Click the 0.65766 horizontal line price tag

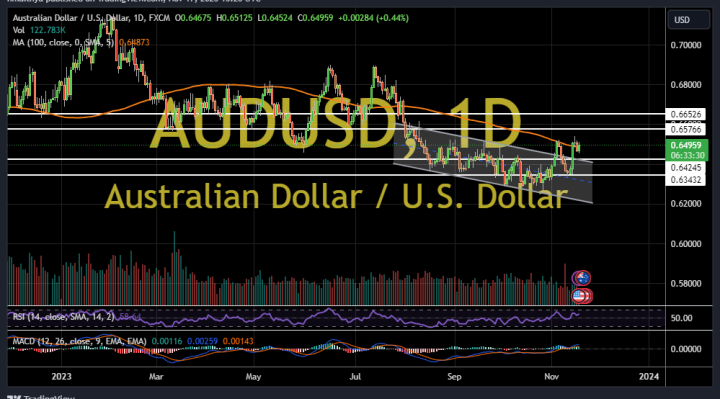coord(685,129)
